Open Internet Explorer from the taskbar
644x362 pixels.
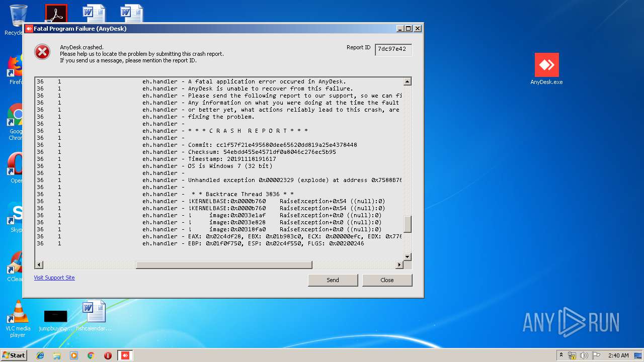click(x=40, y=355)
